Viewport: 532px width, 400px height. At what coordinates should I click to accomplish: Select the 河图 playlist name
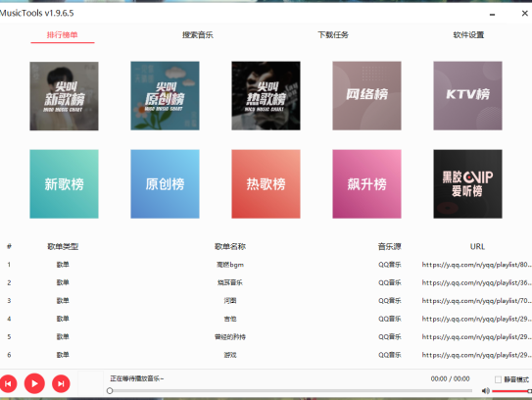point(230,301)
